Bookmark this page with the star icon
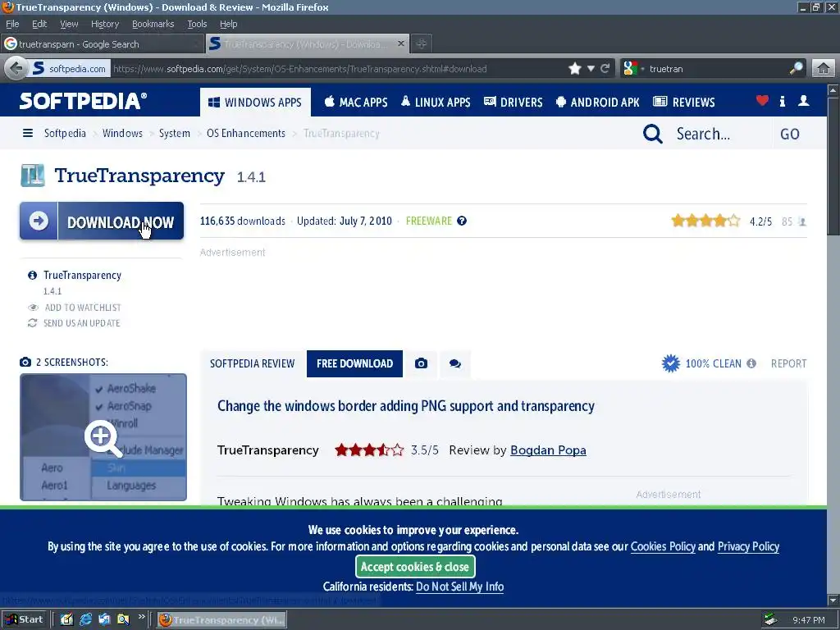This screenshot has width=840, height=630. (575, 69)
